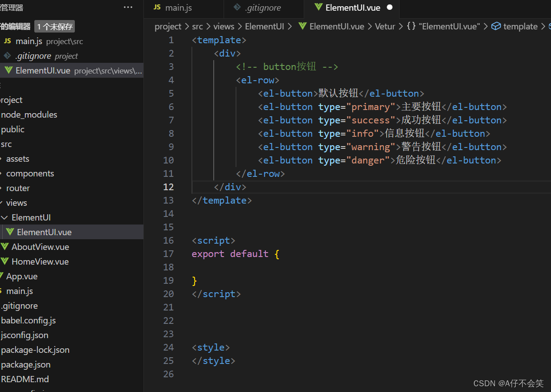Image resolution: width=551 pixels, height=392 pixels.
Task: Select the HomeView.vue file icon
Action: click(4, 261)
